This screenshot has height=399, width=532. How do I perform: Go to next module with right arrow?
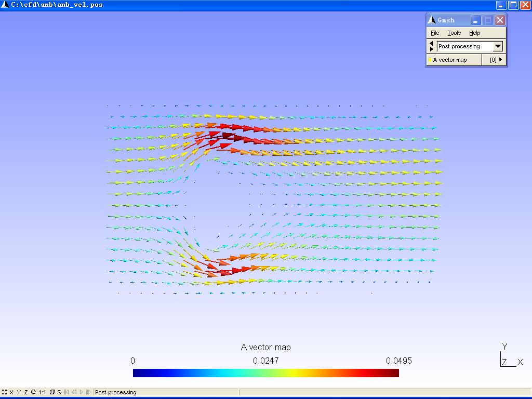click(x=431, y=49)
